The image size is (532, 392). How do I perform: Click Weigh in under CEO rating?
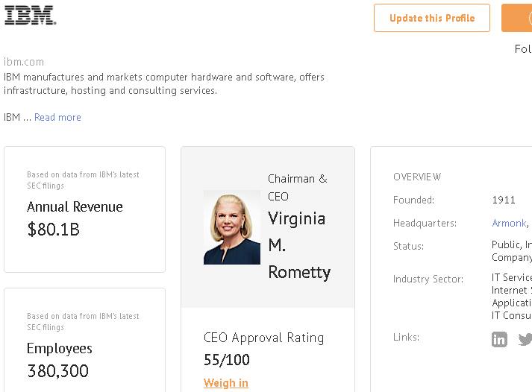point(226,383)
